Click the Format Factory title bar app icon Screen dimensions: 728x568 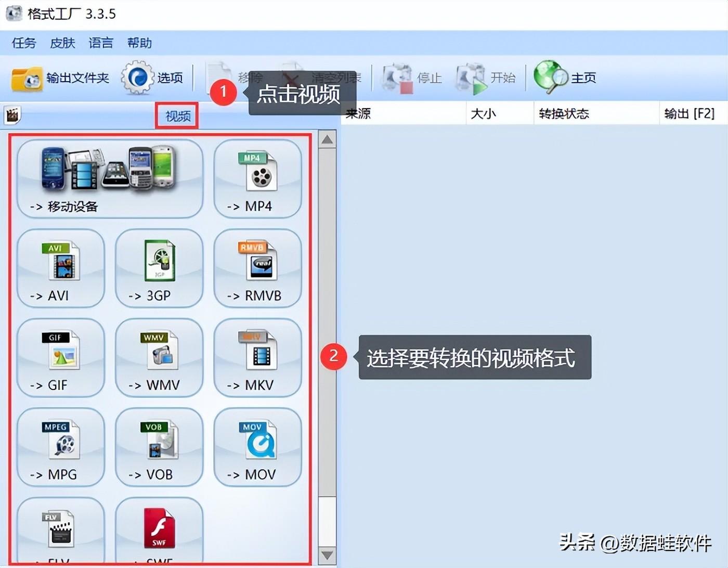click(14, 13)
